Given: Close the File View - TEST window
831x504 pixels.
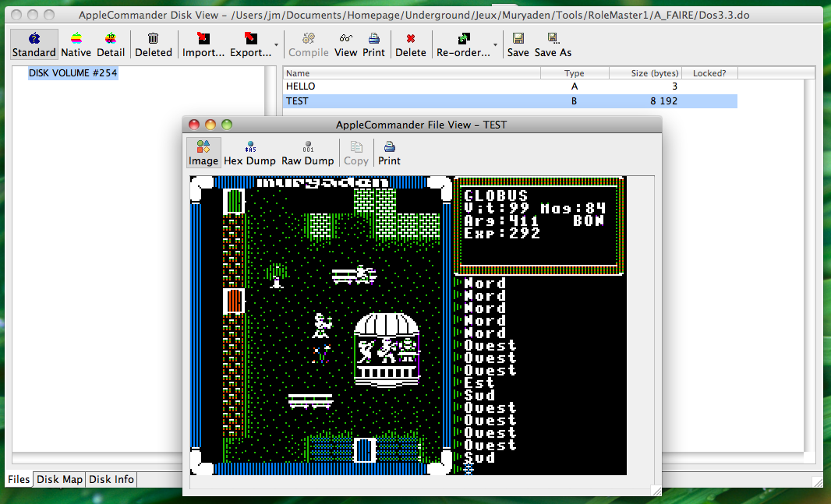Looking at the screenshot, I should coord(194,125).
